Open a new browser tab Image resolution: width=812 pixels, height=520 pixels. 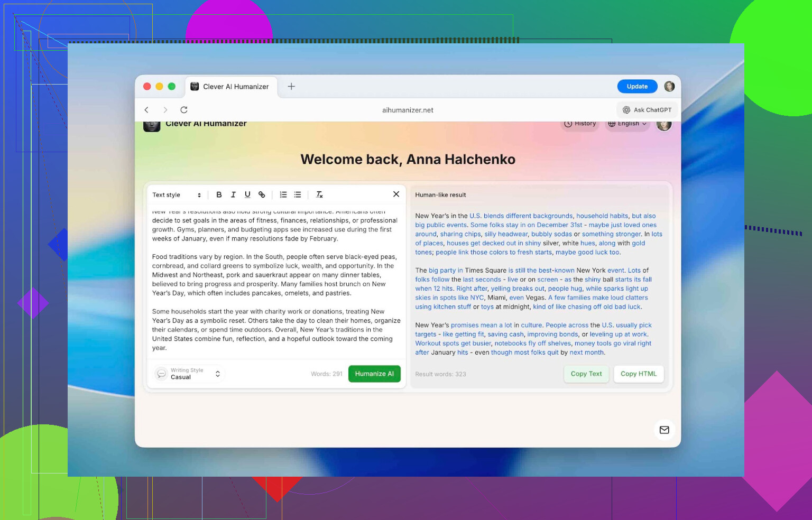291,86
